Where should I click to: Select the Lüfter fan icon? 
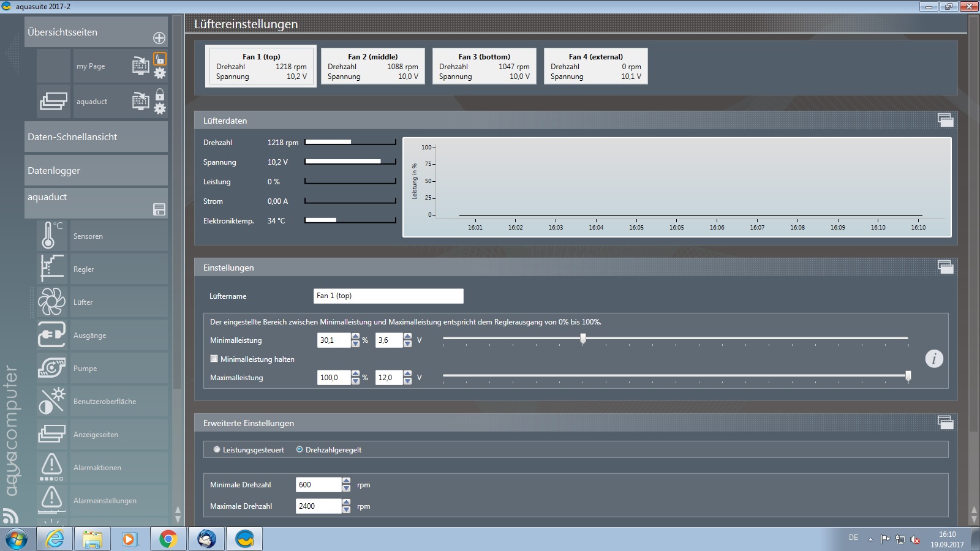pos(51,302)
